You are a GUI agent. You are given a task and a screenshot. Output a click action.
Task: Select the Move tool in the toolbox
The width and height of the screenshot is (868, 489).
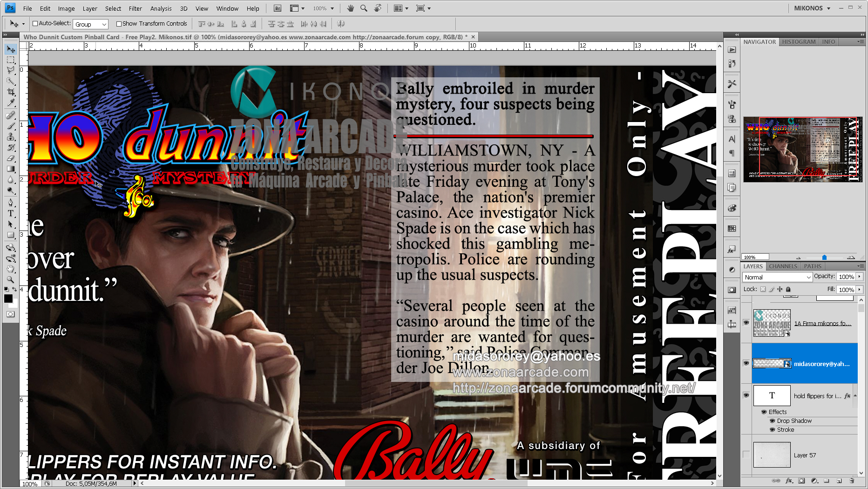coord(11,49)
